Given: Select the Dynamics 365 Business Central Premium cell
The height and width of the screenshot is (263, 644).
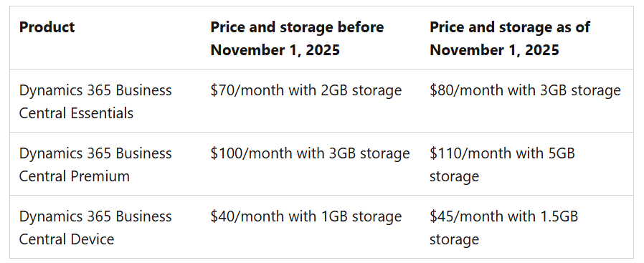Looking at the screenshot, I should (95, 165).
